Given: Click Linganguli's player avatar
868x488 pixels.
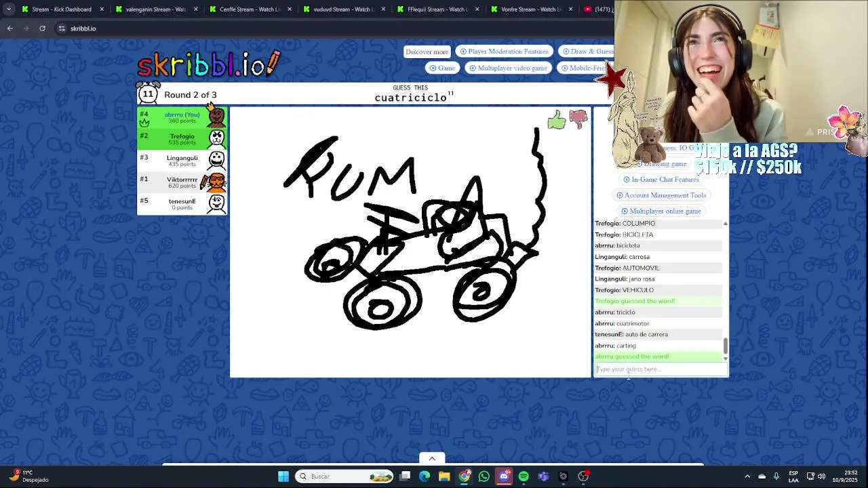Looking at the screenshot, I should 216,160.
